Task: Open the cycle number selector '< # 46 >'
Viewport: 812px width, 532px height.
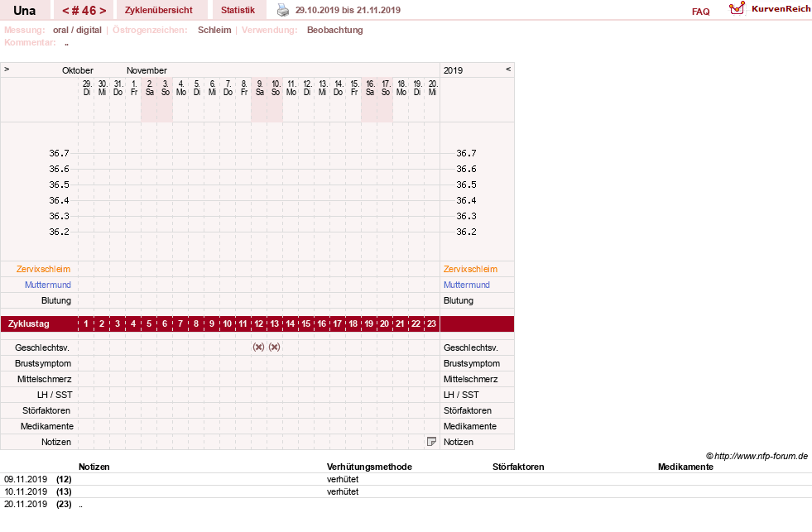Action: [84, 11]
